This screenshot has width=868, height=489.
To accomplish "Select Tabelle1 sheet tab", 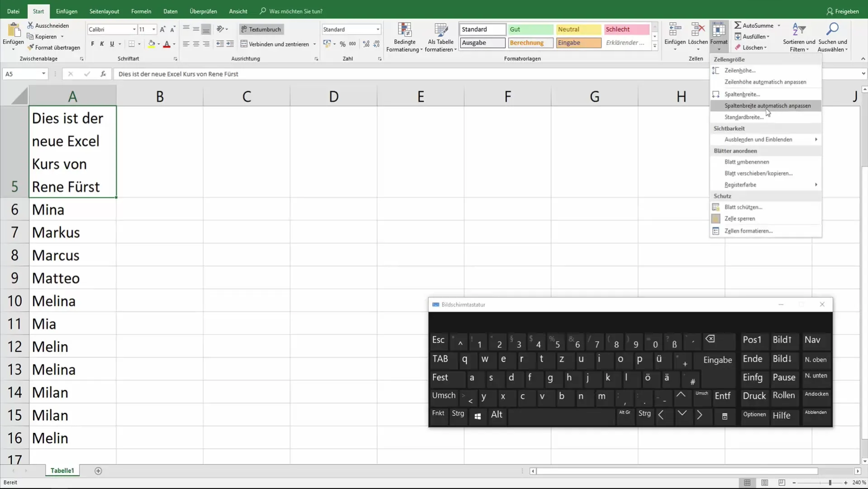I will pos(62,471).
